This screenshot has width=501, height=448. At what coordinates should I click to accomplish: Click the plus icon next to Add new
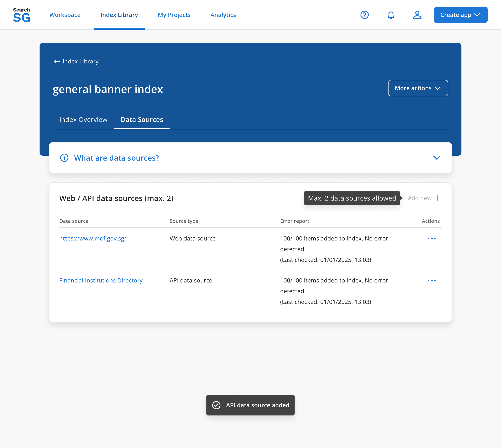pos(438,198)
